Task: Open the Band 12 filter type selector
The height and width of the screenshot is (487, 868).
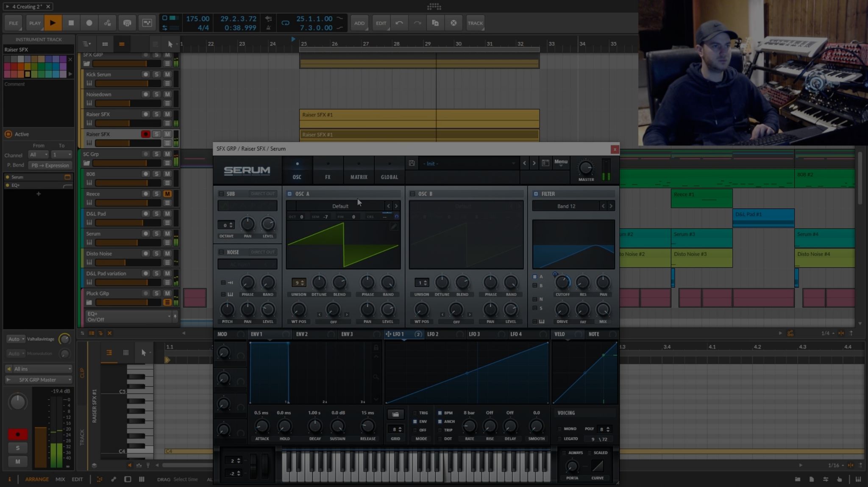Action: [x=566, y=206]
